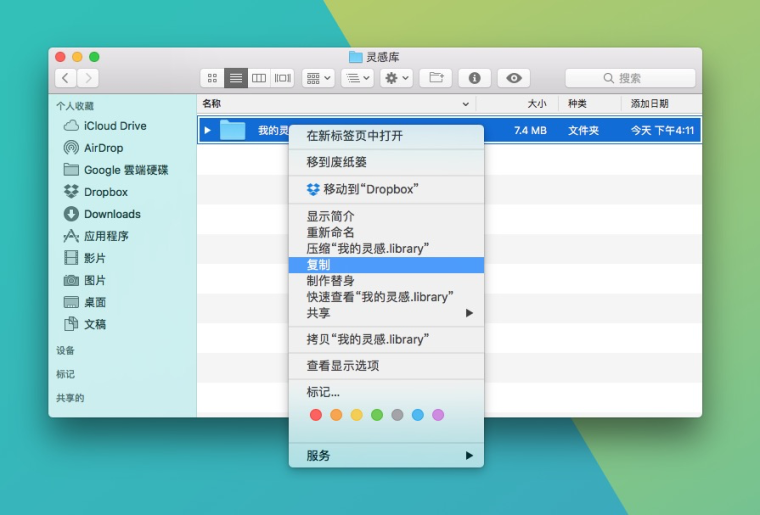Screen dimensions: 760x515
Task: Apply the orange tag color
Action: 336,415
